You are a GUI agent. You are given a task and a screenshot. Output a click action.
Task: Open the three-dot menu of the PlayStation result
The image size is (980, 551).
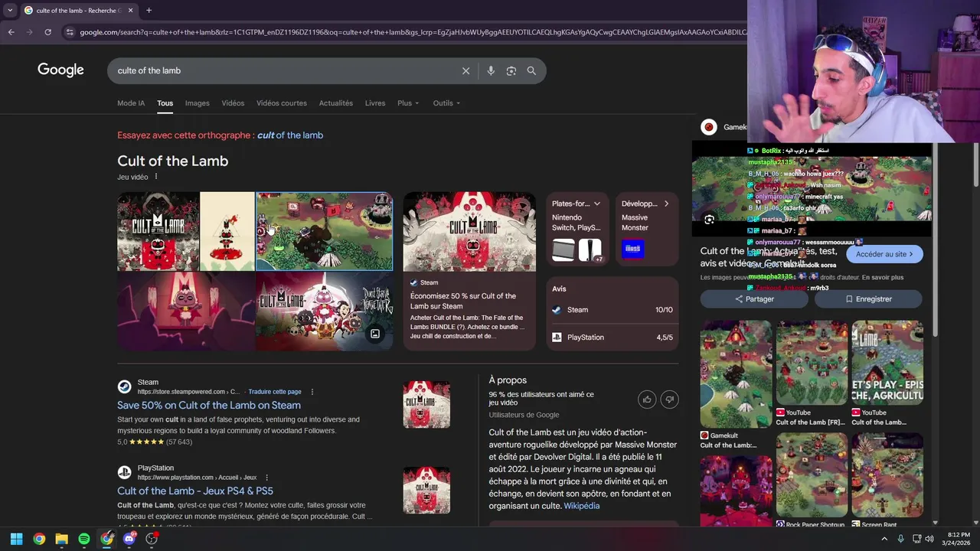[267, 478]
